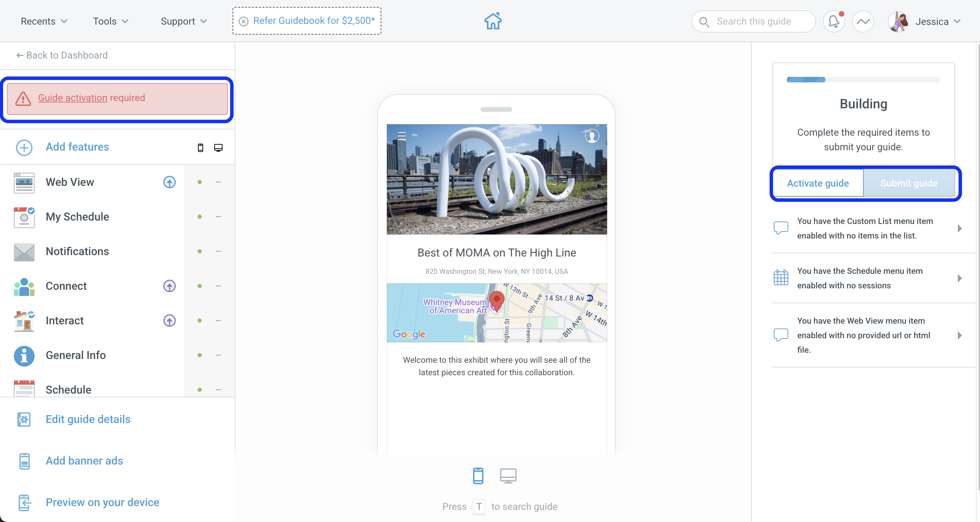Click the profile icon in phone preview
Viewport: 980px width, 522px height.
(x=592, y=136)
